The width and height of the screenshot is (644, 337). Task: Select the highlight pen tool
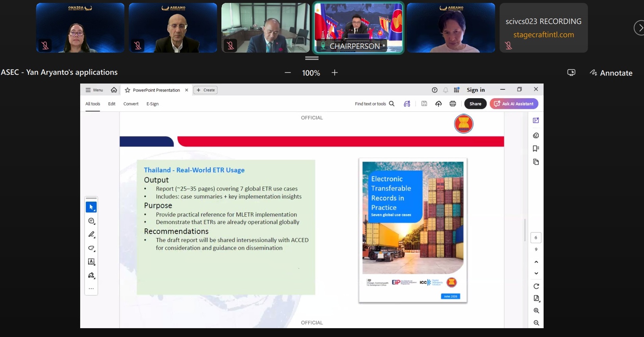coord(91,234)
